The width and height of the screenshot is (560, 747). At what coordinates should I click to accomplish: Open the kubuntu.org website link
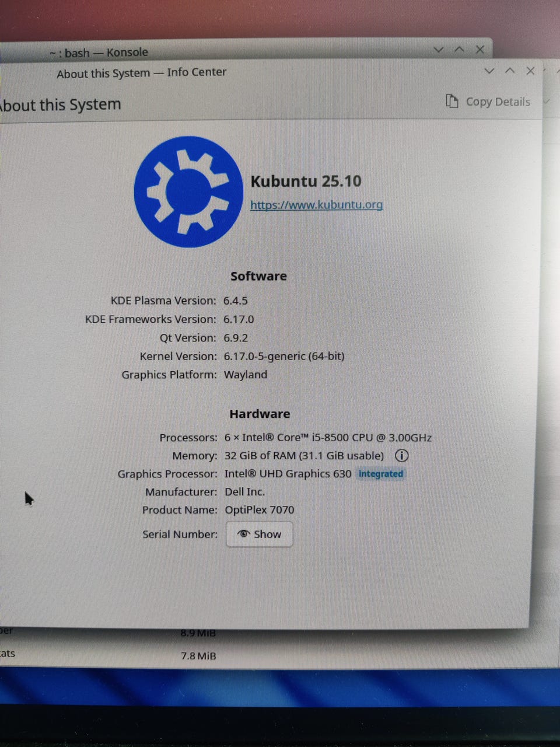[x=317, y=205]
